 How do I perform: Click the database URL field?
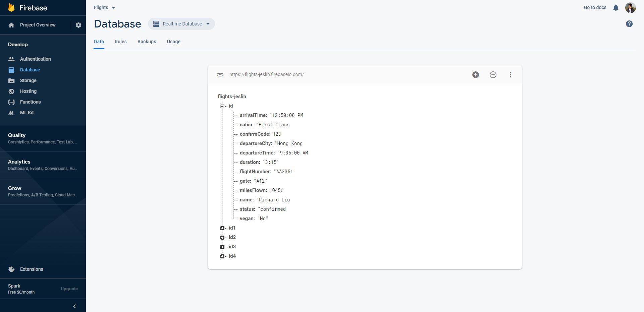(x=267, y=74)
